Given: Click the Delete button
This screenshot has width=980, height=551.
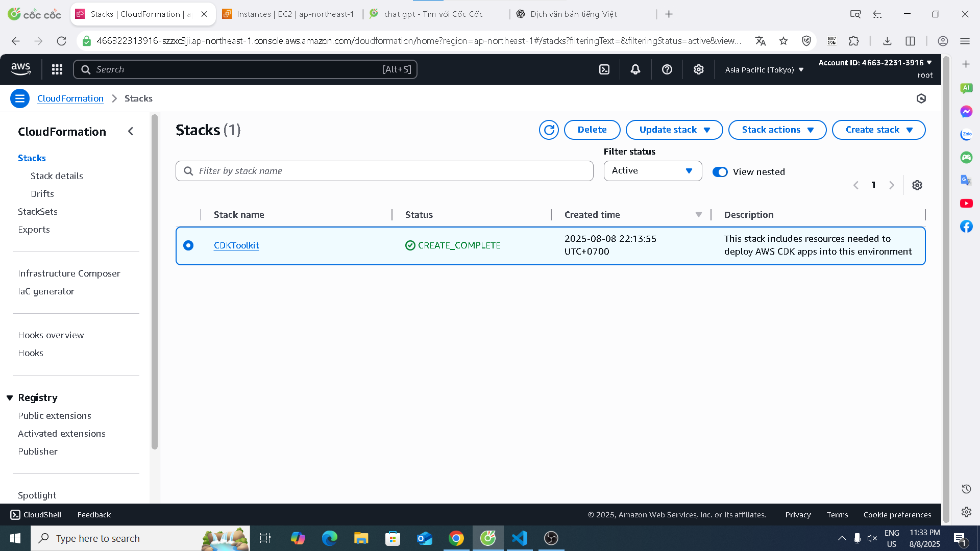Looking at the screenshot, I should [x=592, y=130].
